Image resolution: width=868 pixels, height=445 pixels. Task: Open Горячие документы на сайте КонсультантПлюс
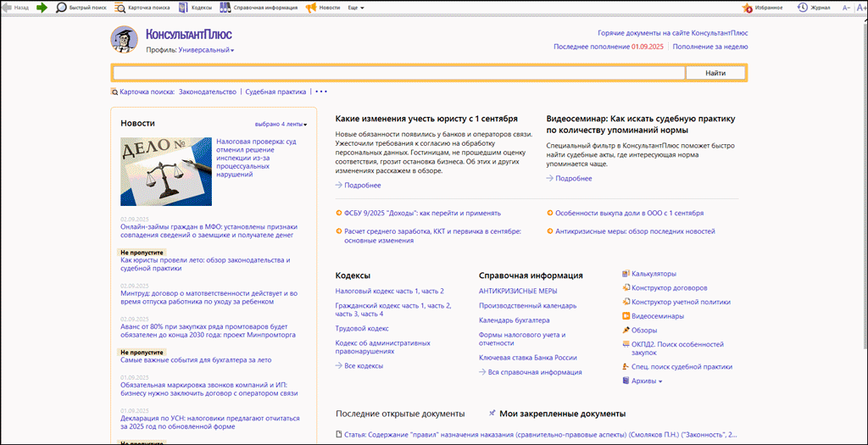[x=672, y=33]
